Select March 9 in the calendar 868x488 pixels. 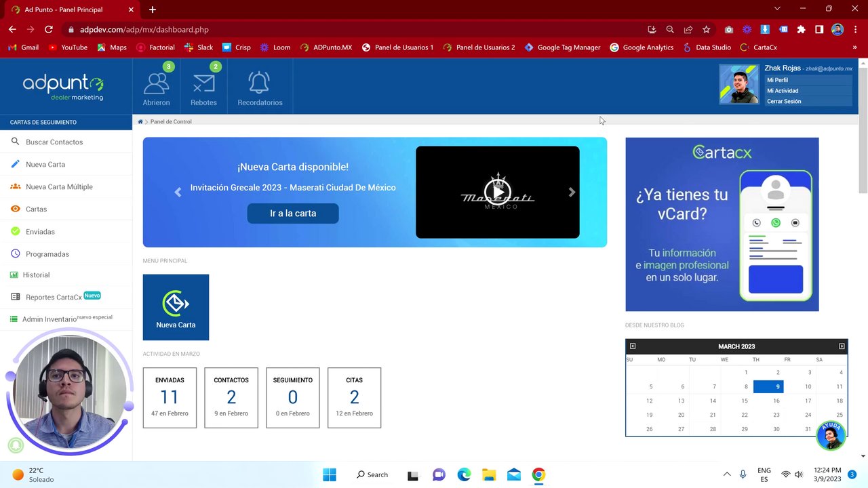point(768,386)
